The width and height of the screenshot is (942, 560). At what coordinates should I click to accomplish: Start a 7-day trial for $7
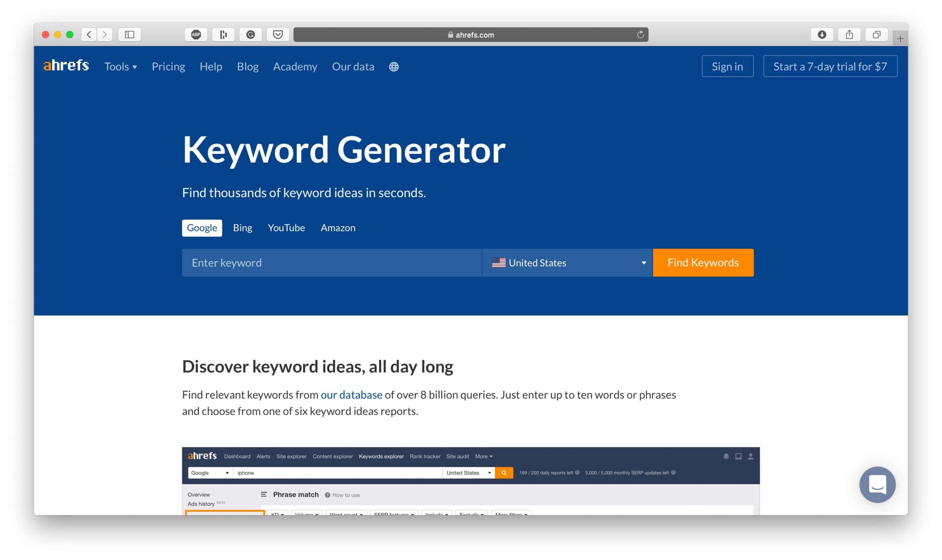coord(830,67)
